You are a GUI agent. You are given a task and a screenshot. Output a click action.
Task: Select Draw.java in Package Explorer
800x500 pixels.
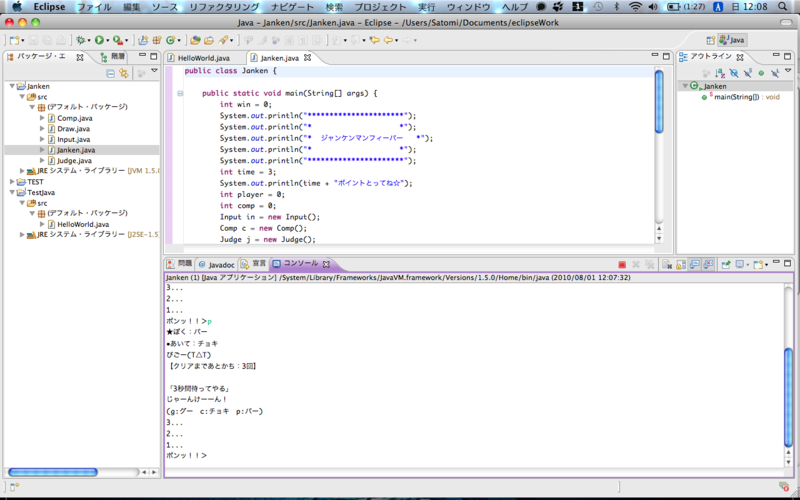(x=73, y=129)
